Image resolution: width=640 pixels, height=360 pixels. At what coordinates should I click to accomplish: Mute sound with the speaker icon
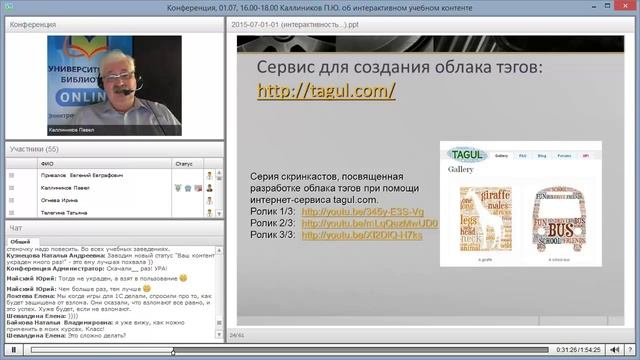coord(614,350)
